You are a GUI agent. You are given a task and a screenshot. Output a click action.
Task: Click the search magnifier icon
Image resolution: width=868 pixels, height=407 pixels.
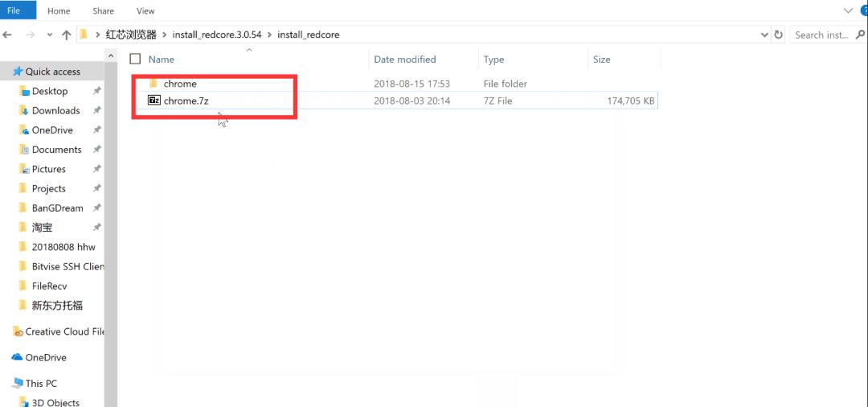pyautogui.click(x=860, y=35)
